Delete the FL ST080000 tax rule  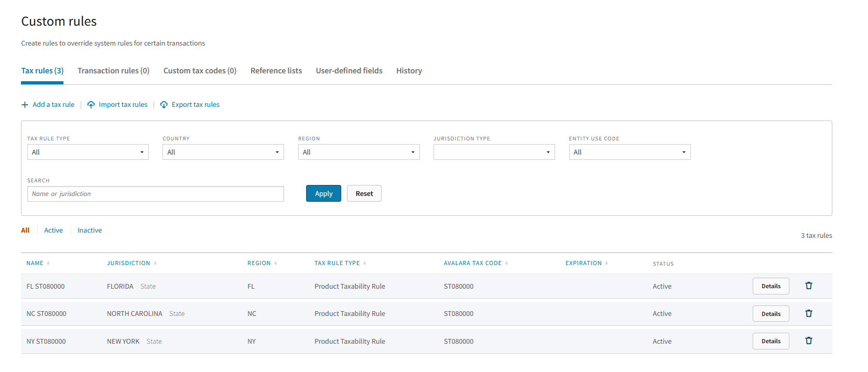(808, 286)
